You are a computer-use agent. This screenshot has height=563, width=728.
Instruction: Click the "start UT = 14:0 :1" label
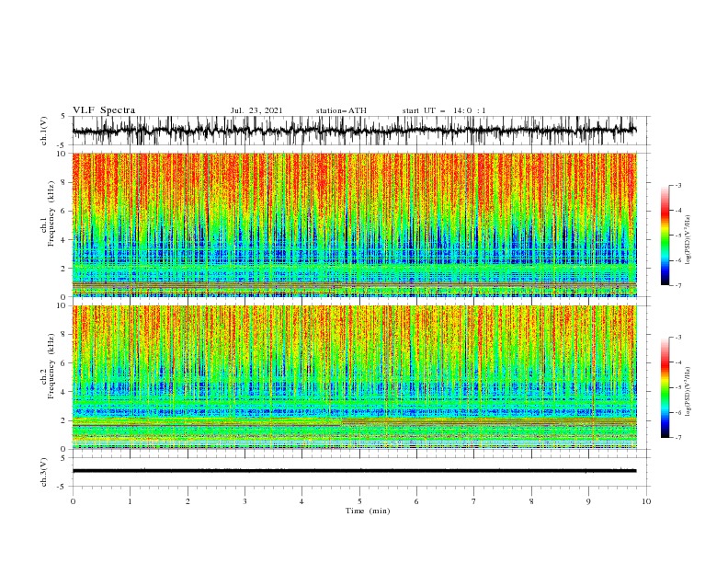tap(444, 110)
